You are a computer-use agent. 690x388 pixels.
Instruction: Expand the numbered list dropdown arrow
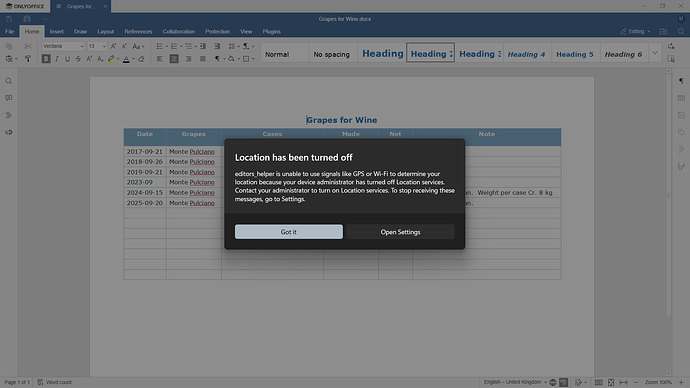click(181, 46)
